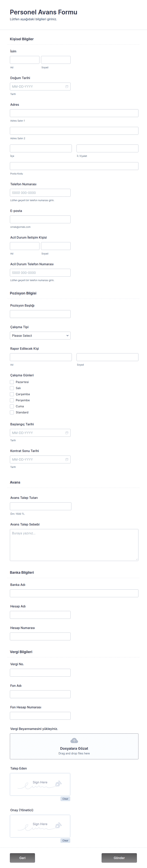Click pen icon in Talep Eden signature

pos(58,783)
